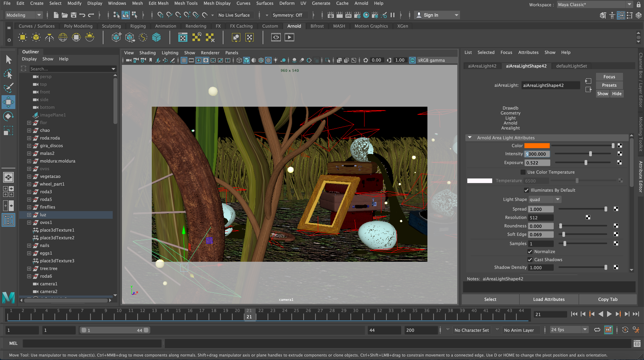Uncheck the Cast Shadows checkbox
The image size is (644, 360).
pos(530,260)
